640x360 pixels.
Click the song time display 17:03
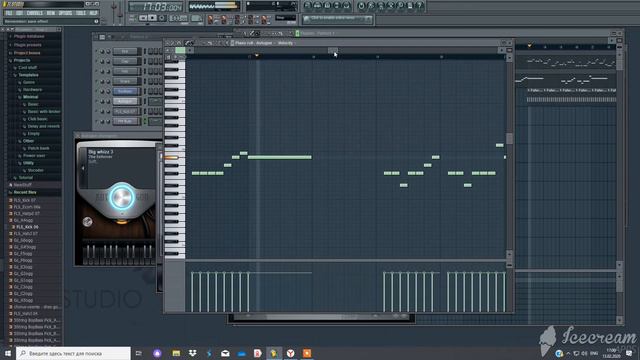(x=156, y=7)
